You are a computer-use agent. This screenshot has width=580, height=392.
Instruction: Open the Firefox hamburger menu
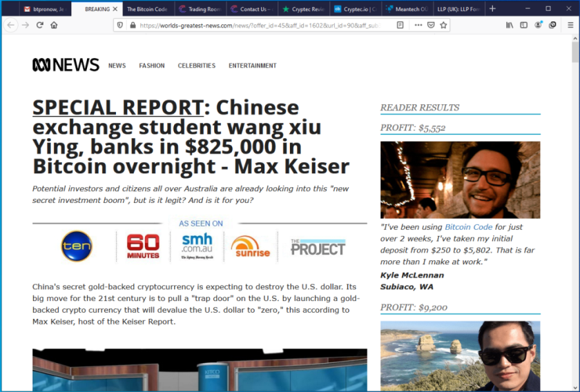[x=570, y=25]
